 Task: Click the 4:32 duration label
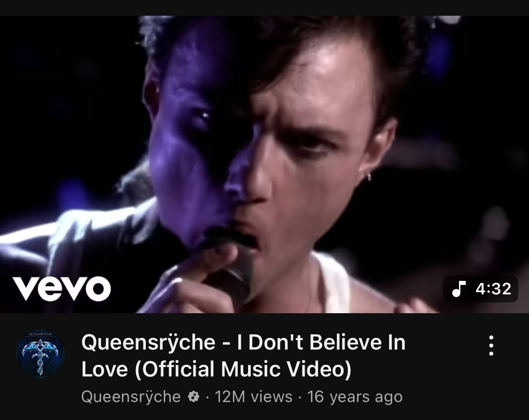pos(494,289)
